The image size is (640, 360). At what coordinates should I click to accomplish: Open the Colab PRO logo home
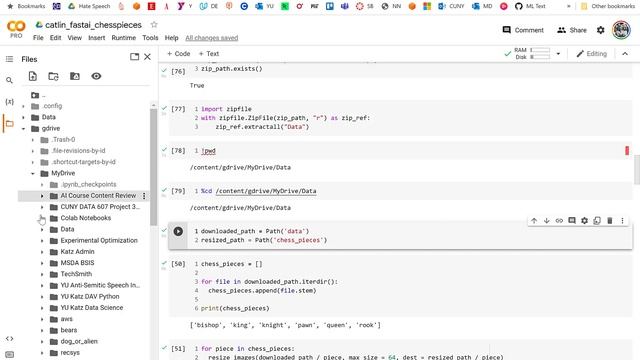[x=16, y=29]
